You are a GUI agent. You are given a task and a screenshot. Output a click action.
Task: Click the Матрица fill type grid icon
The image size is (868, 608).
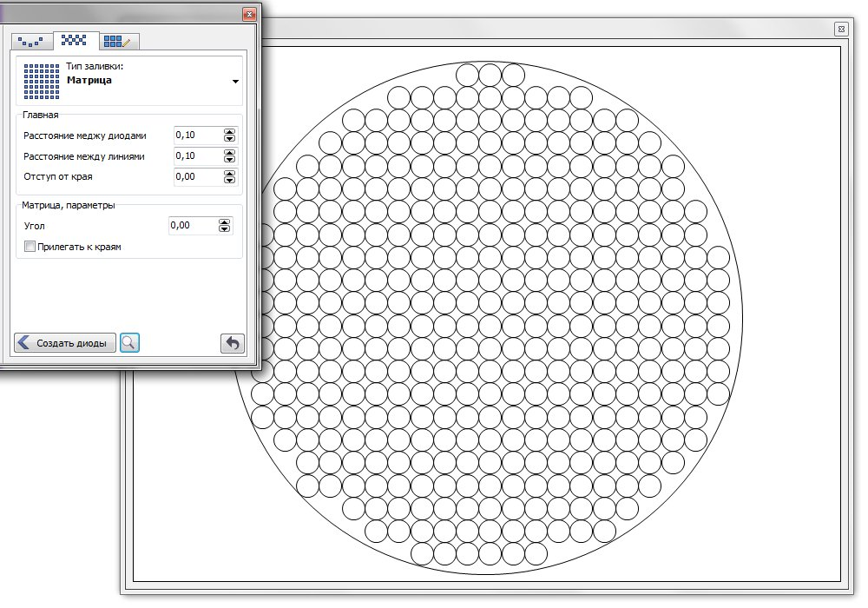pyautogui.click(x=40, y=80)
